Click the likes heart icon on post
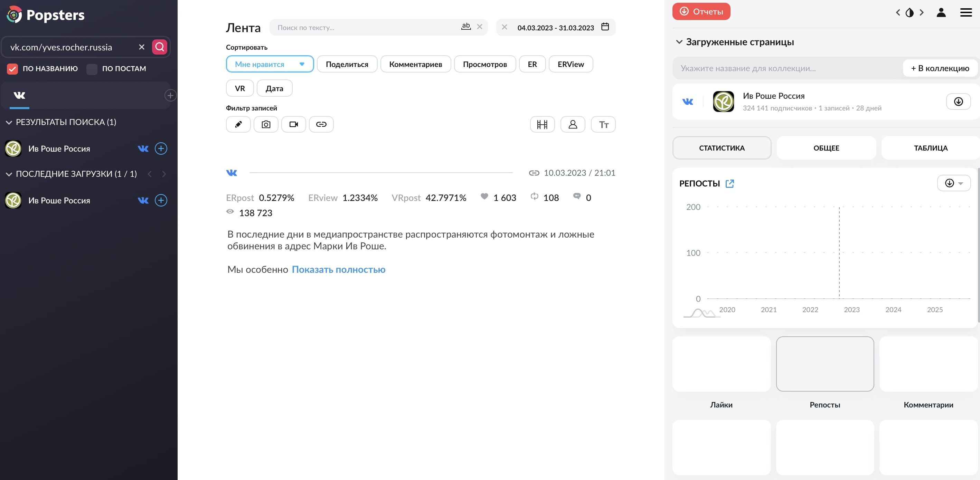The width and height of the screenshot is (980, 480). pos(484,196)
